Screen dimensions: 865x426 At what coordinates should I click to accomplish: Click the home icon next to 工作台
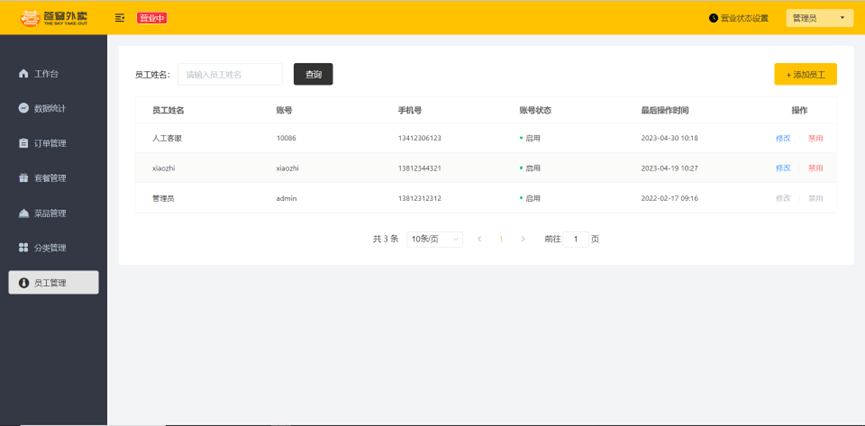(23, 73)
